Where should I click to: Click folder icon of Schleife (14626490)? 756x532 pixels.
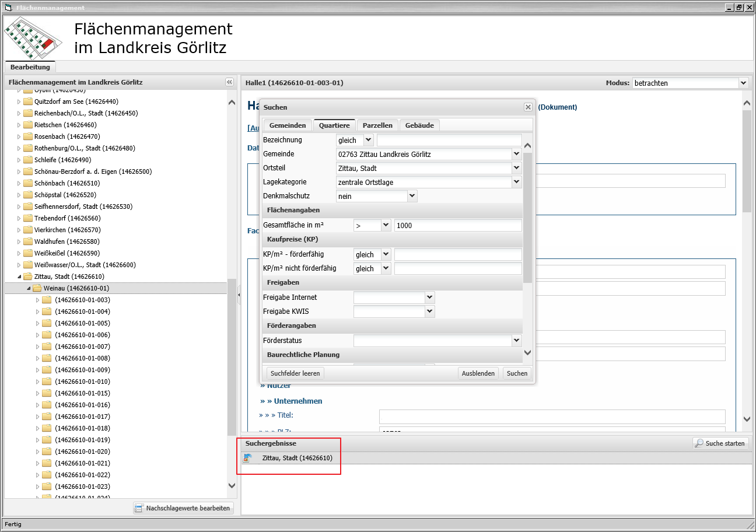click(x=27, y=160)
